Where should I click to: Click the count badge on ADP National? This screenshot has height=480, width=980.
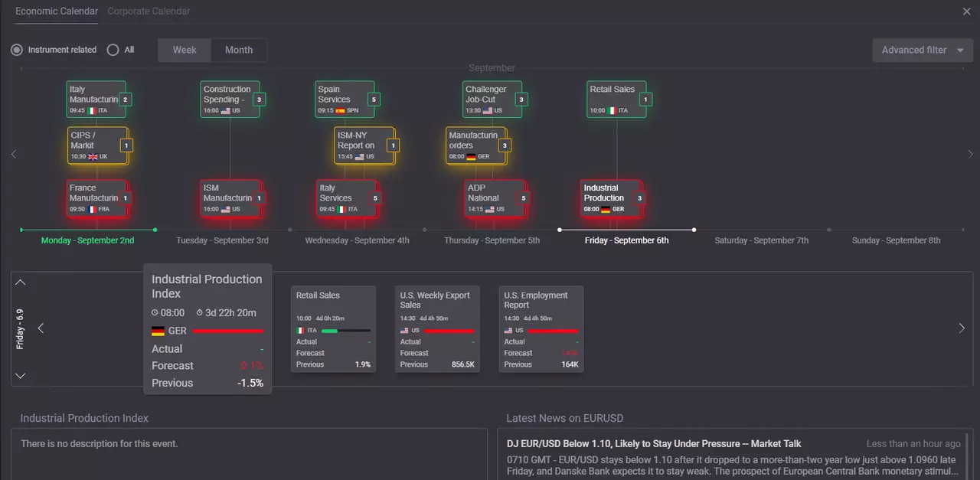tap(524, 198)
